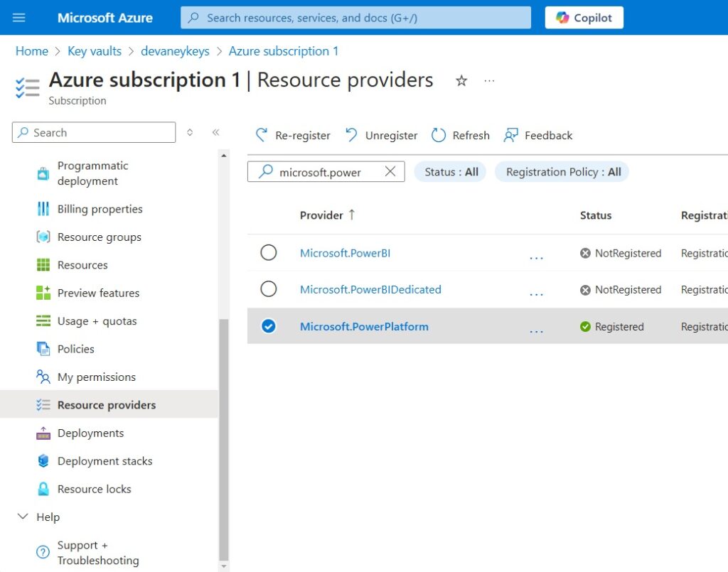Image resolution: width=728 pixels, height=572 pixels.
Task: Open the Microsoft.PowerBIDedicated provider link
Action: (x=370, y=289)
